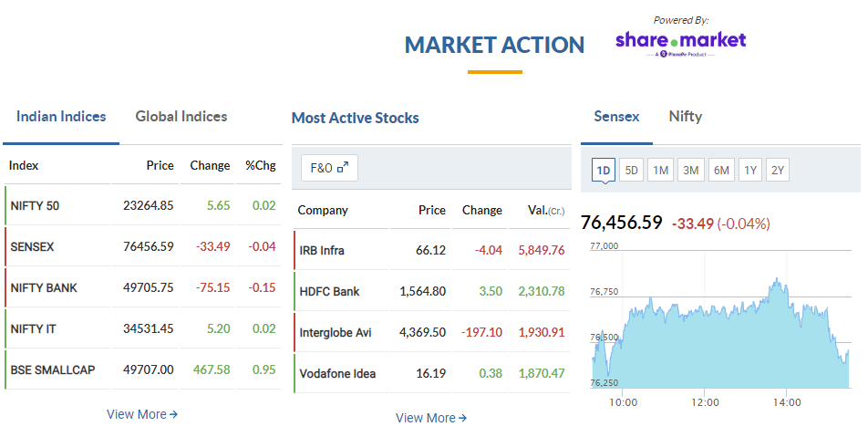This screenshot has height=437, width=868.
Task: Open HDFC Bank stock
Action: pos(329,291)
